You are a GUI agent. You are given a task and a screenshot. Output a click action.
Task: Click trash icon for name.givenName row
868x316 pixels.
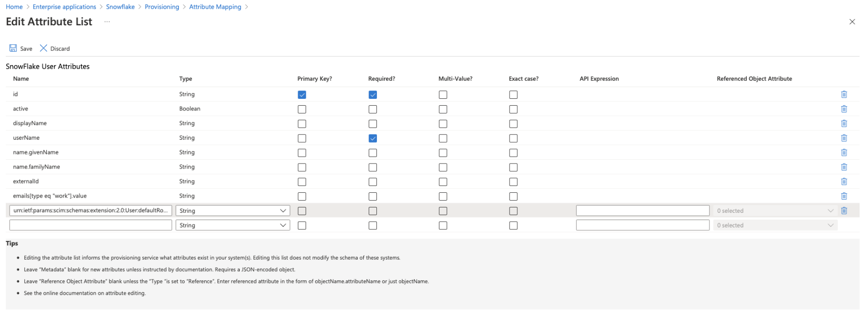pyautogui.click(x=844, y=152)
